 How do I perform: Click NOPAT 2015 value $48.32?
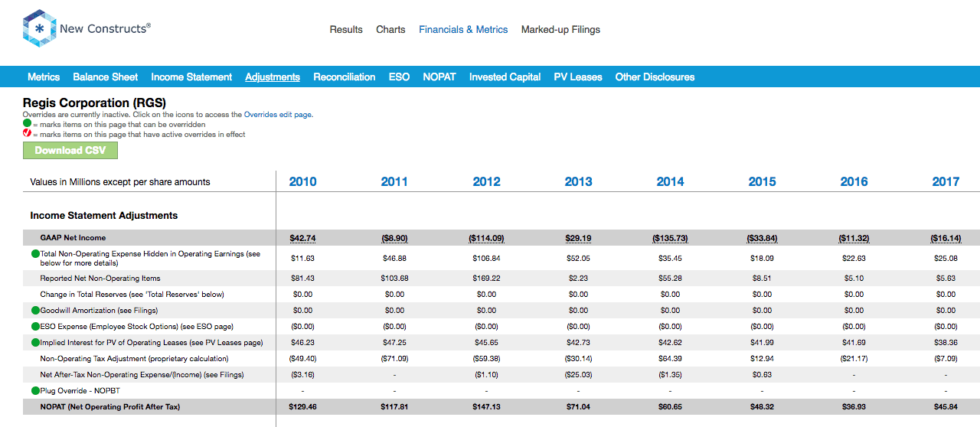click(x=763, y=407)
